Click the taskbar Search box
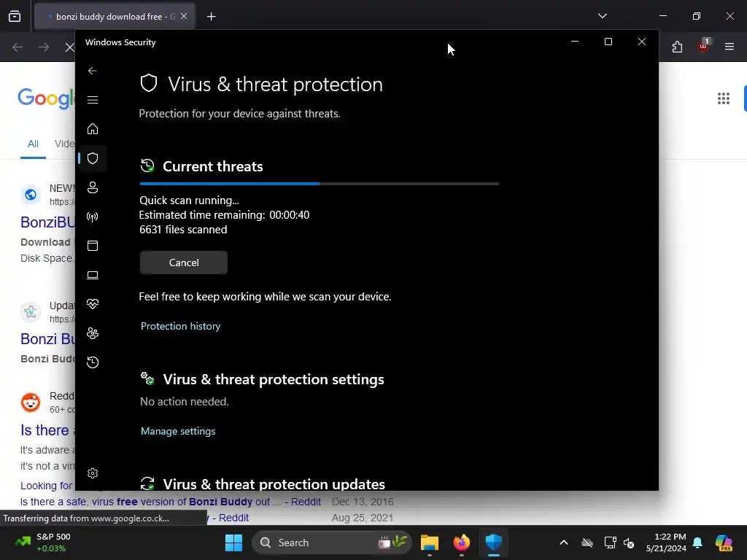This screenshot has width=747, height=560. click(x=332, y=542)
